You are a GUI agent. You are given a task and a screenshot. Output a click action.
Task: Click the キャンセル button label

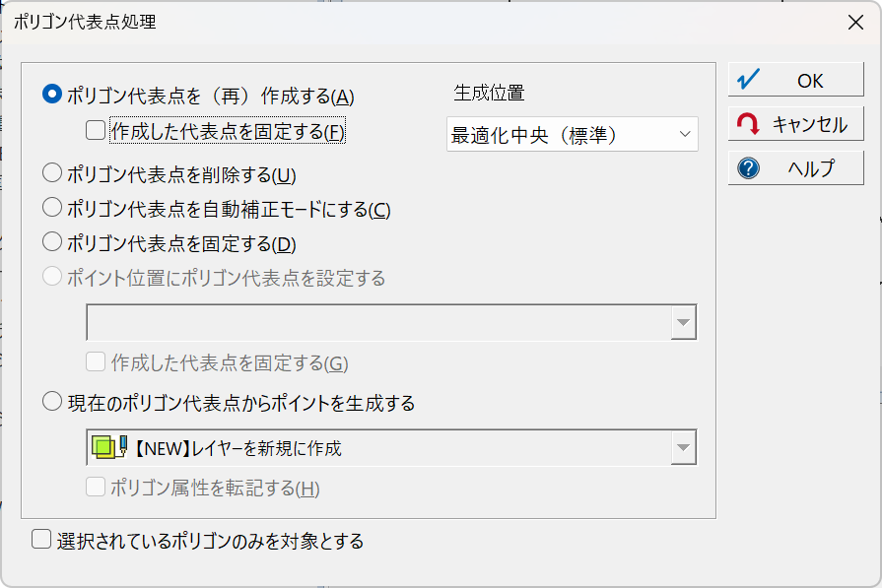click(x=809, y=124)
